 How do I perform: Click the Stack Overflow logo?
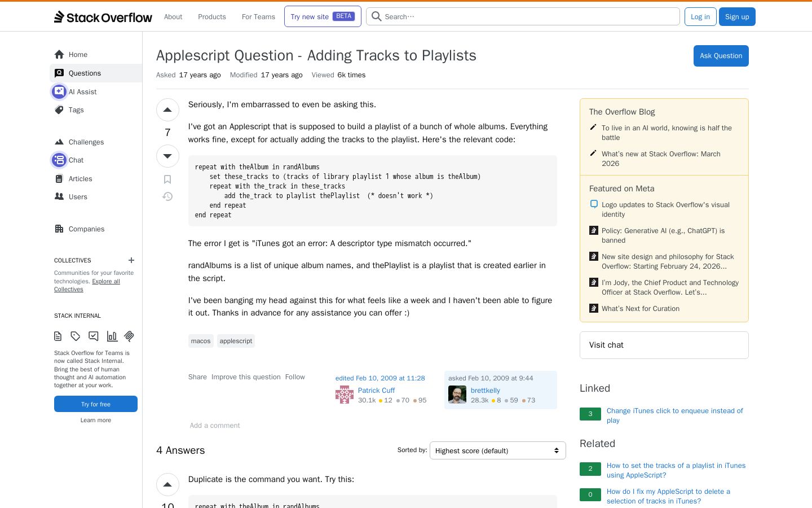click(x=103, y=17)
